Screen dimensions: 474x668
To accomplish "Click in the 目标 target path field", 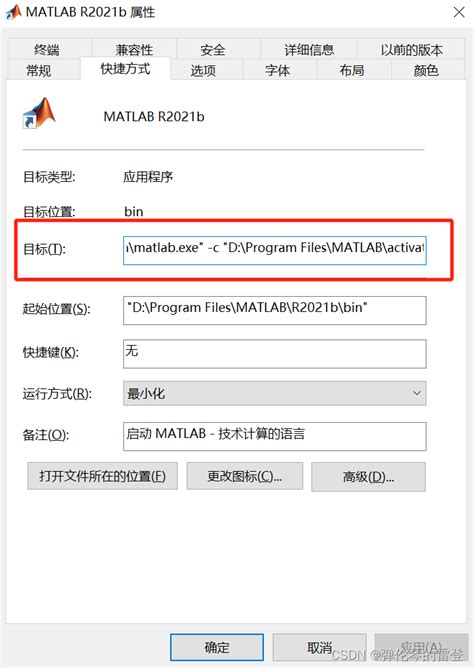I will click(x=275, y=250).
